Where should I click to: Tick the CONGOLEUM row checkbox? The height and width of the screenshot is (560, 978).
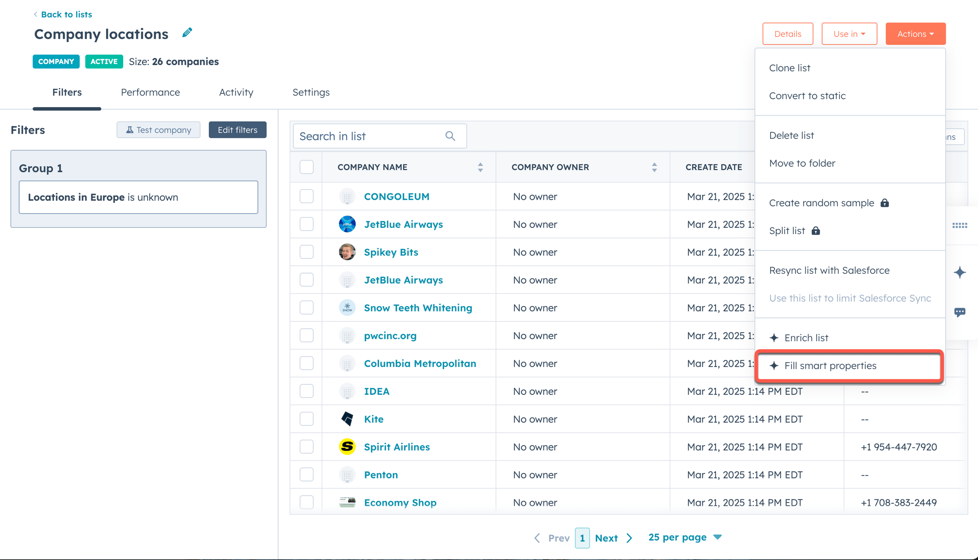pyautogui.click(x=307, y=196)
